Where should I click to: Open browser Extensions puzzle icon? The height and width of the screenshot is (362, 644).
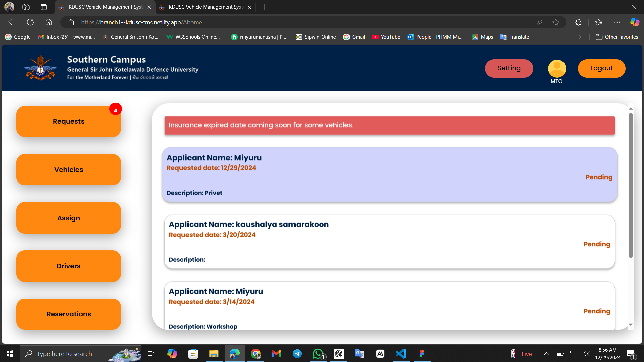[x=578, y=22]
